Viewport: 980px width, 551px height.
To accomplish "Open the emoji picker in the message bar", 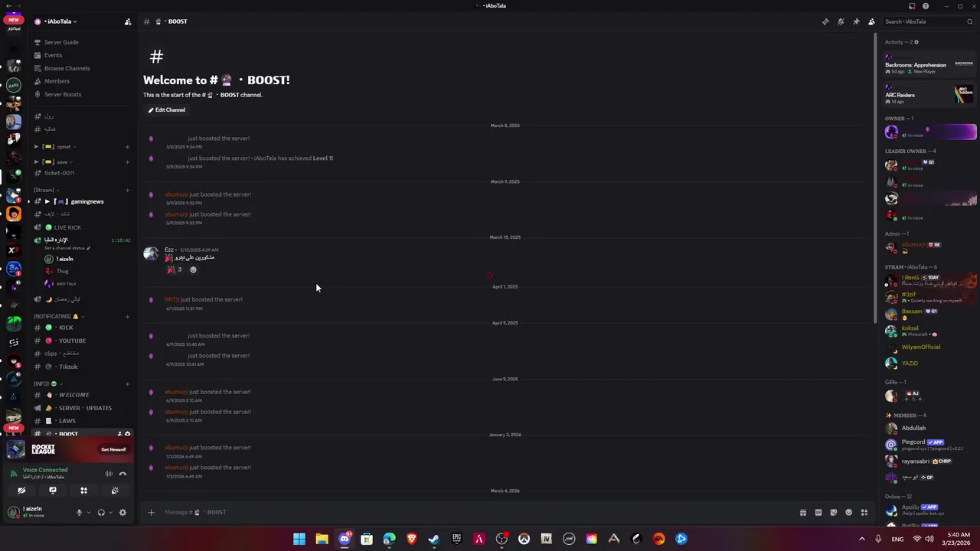I will coord(848,513).
